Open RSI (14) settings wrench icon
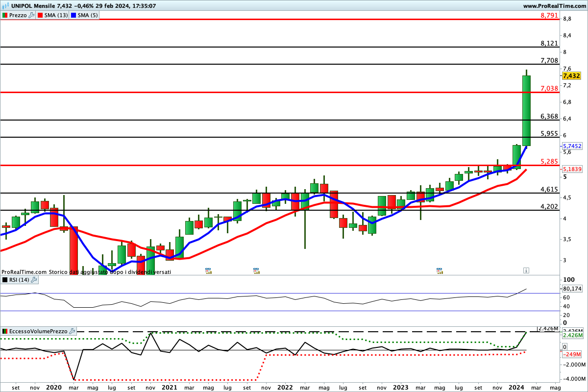 [34, 280]
